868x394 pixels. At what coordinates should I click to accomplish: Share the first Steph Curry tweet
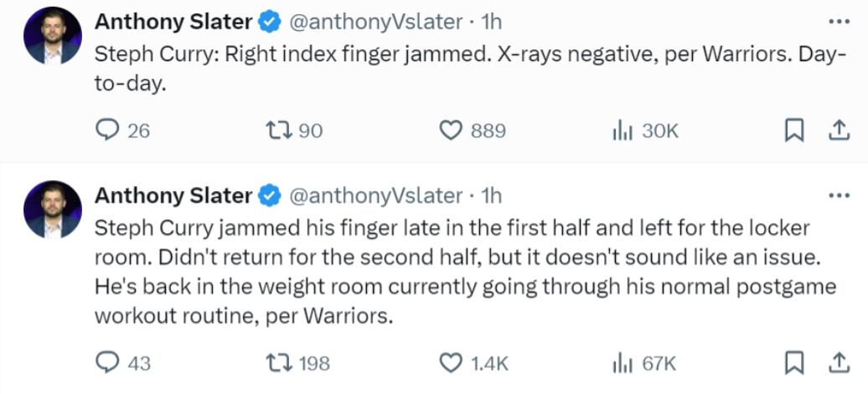pyautogui.click(x=837, y=131)
